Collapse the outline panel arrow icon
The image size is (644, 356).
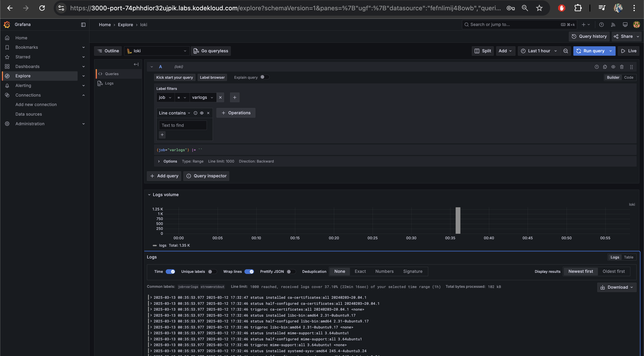click(136, 64)
